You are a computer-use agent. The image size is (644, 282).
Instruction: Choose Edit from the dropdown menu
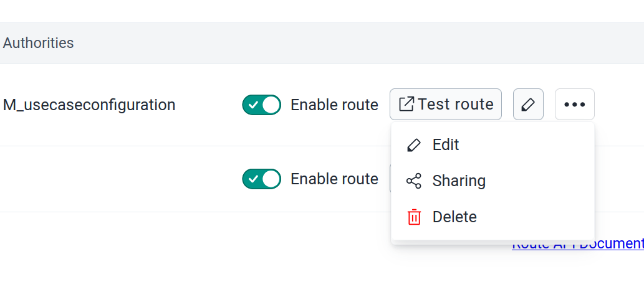pyautogui.click(x=493, y=145)
